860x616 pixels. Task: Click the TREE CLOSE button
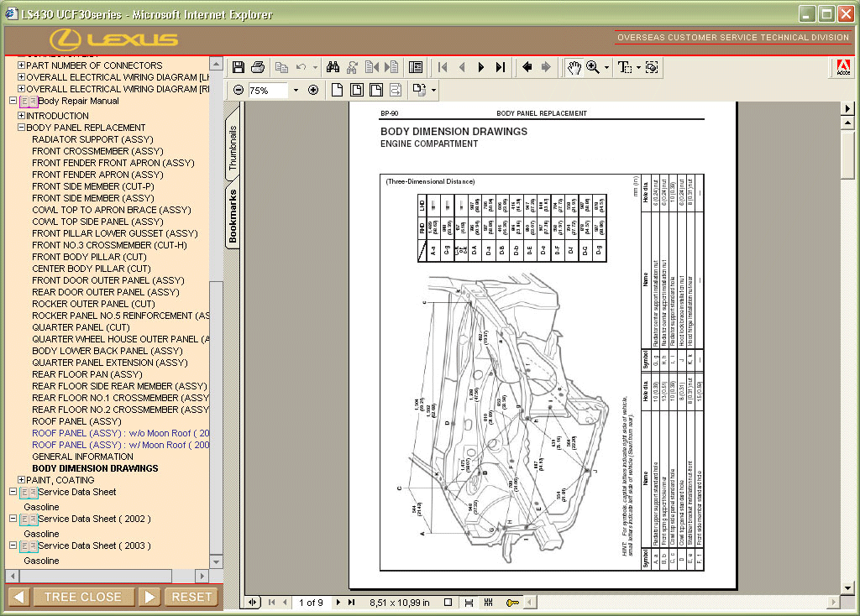coord(83,597)
